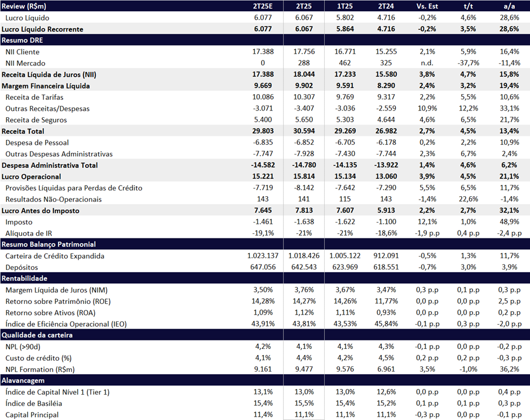Select the 'Review (R$m)' header cell

[24, 6]
